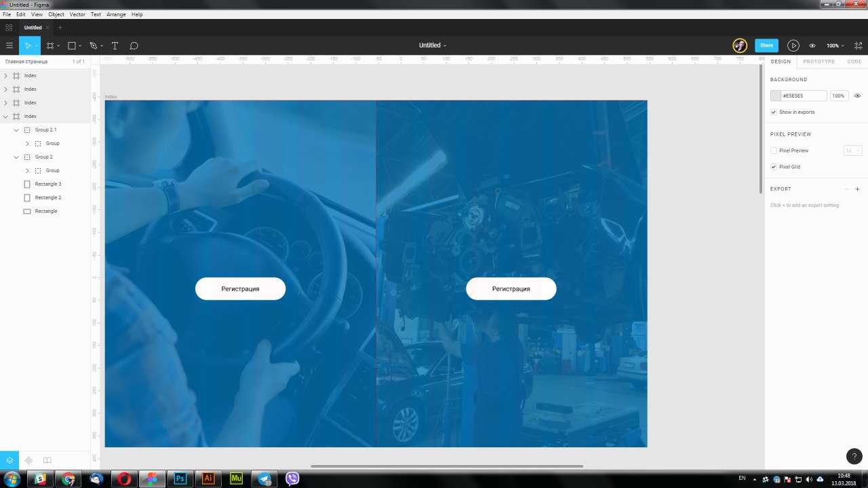Open Photoshop from the taskbar
The width and height of the screenshot is (868, 488).
pos(180,479)
